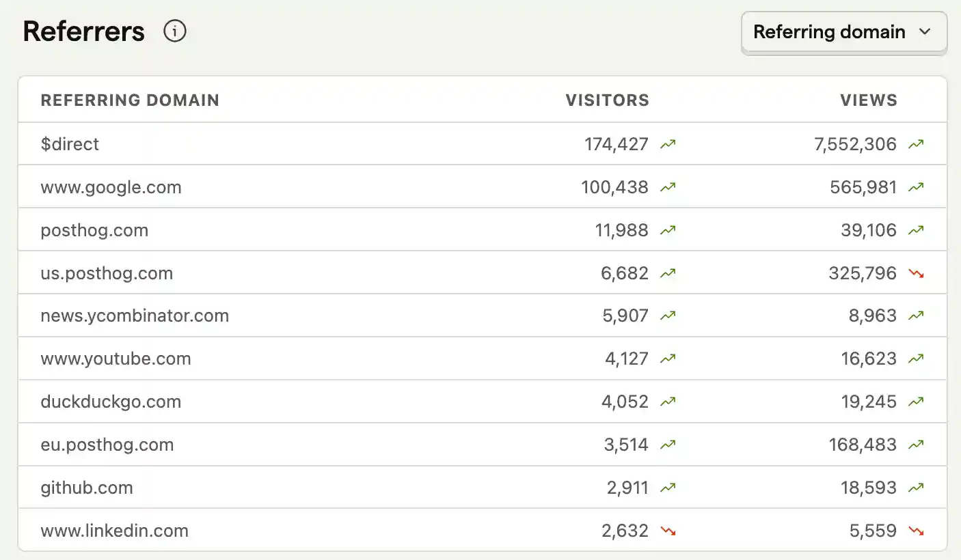Click visitors value 174,427
This screenshot has height=560, width=961.
tap(616, 144)
